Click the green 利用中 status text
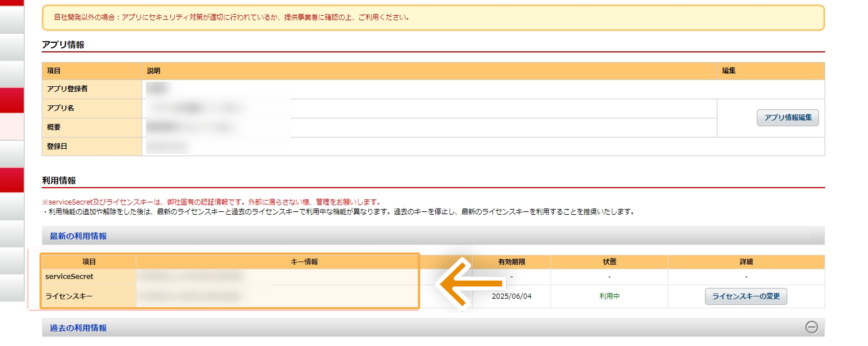 609,296
